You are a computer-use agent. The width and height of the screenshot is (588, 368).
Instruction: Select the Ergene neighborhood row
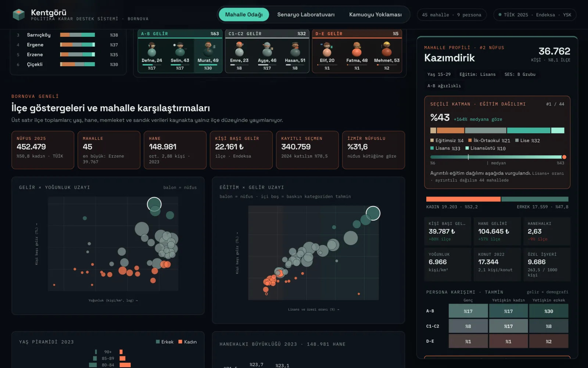tap(67, 45)
